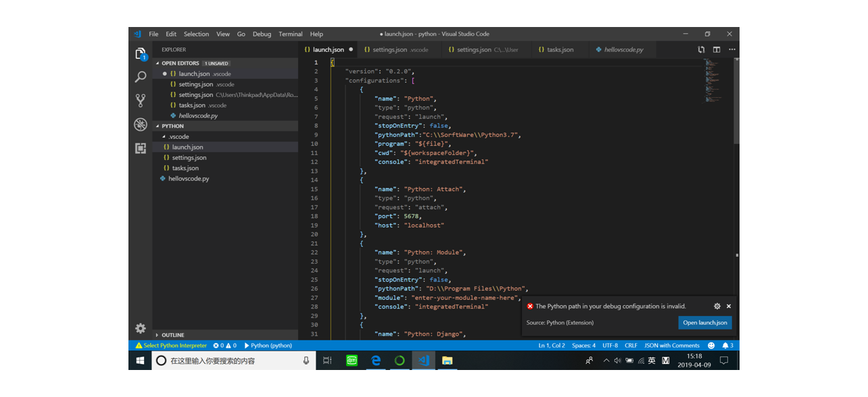Open the notifications bell in the status bar
Image resolution: width=868 pixels, height=397 pixels.
(727, 345)
